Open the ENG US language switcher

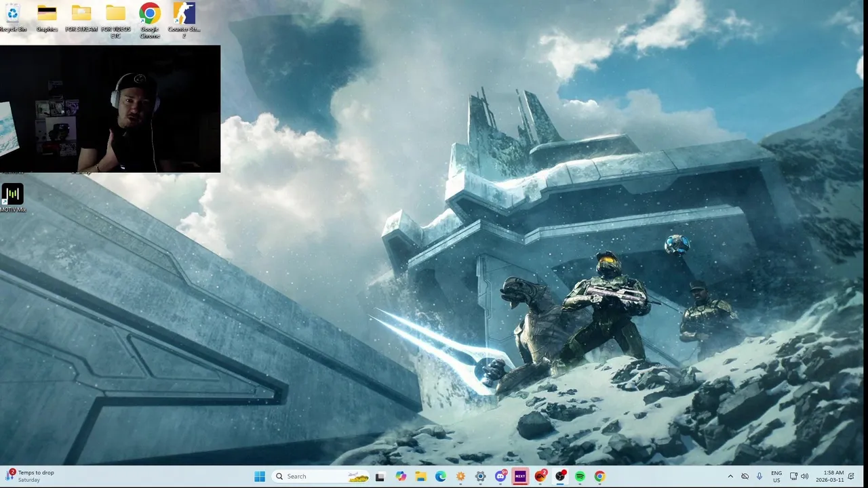(776, 476)
